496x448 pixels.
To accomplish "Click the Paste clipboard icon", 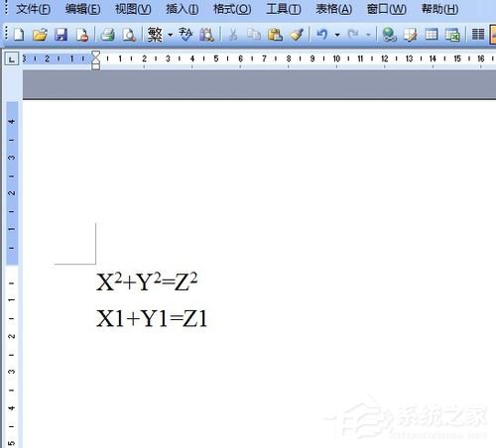I will [275, 34].
